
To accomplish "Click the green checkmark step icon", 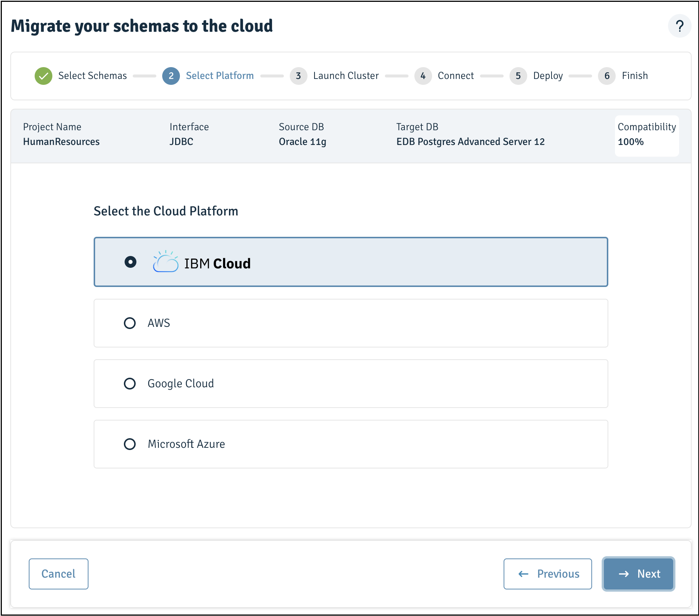I will tap(44, 76).
